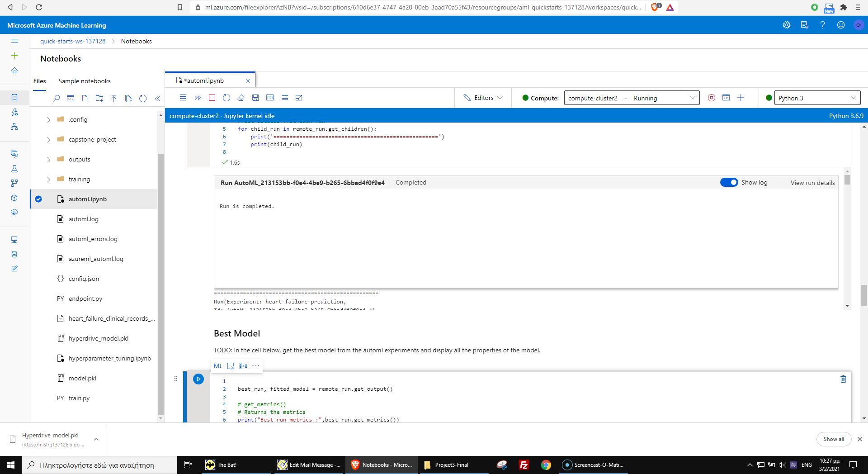Search files using magnifier icon
Viewport: 868px width, 474px height.
coord(56,99)
